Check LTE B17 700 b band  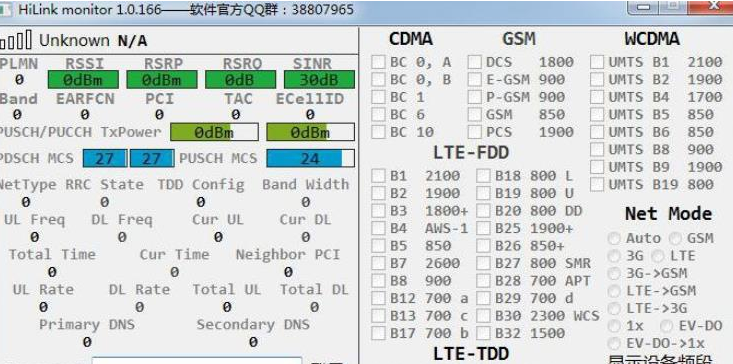click(x=378, y=333)
